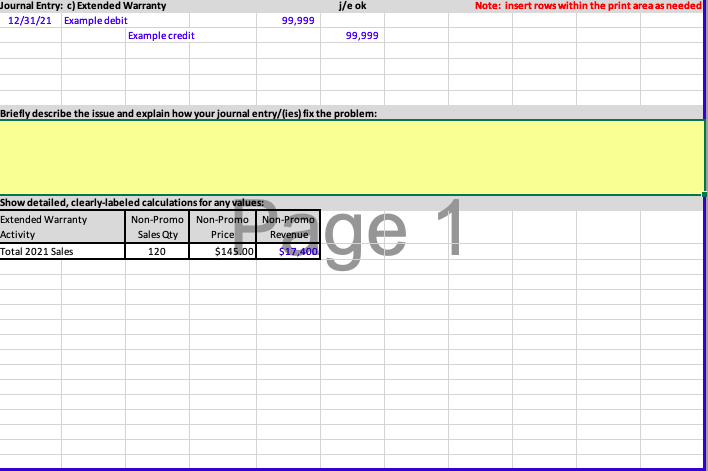The width and height of the screenshot is (708, 471).
Task: Select the 'Example credit' cell
Action: click(161, 36)
